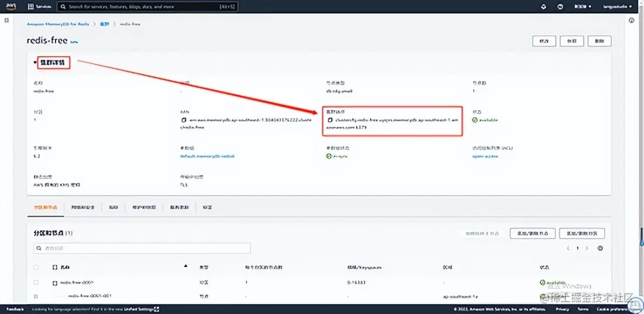Go to Amazon MemoryDB for Redis breadcrumb
644x314 pixels.
(x=58, y=24)
